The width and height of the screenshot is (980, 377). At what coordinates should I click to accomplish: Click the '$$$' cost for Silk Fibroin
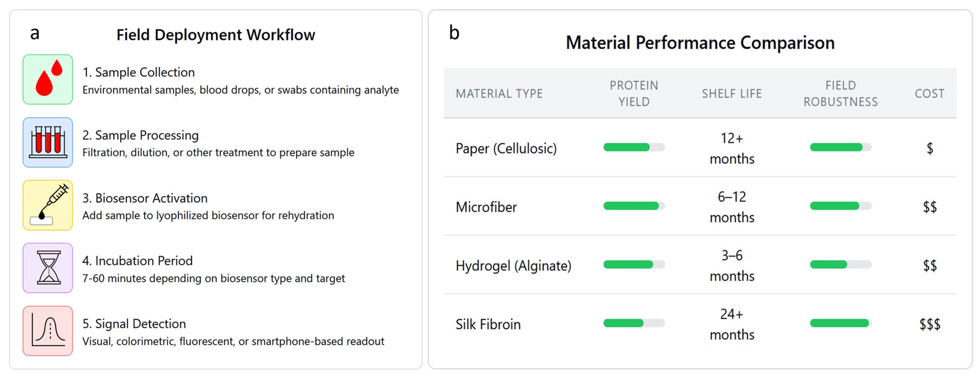(930, 324)
